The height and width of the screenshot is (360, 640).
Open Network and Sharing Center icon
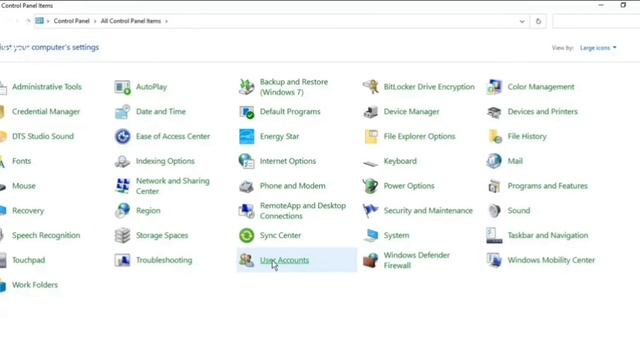[x=122, y=186]
